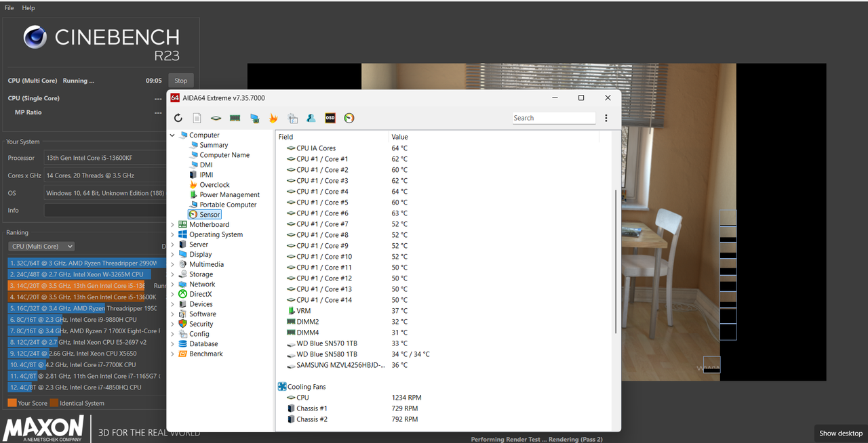Select the Config category in tree

click(199, 334)
